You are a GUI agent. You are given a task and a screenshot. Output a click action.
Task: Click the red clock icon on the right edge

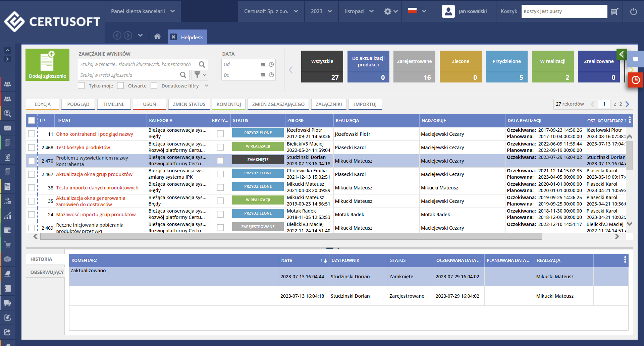click(x=636, y=80)
